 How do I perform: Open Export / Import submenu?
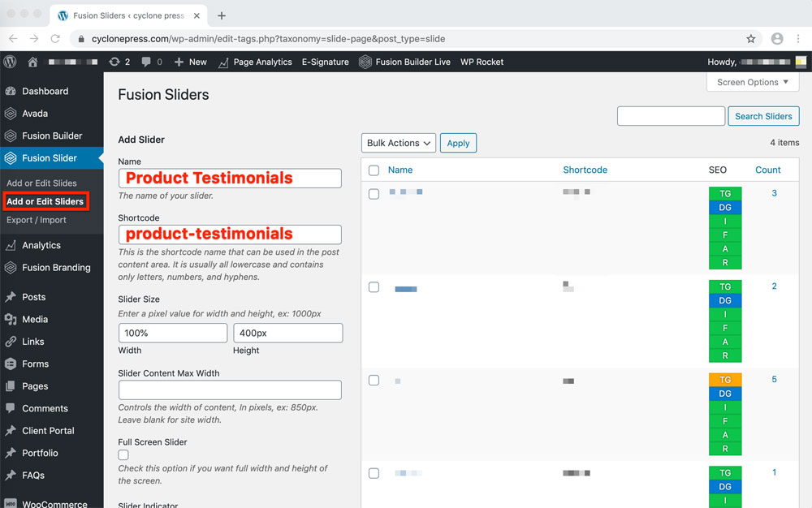point(37,220)
